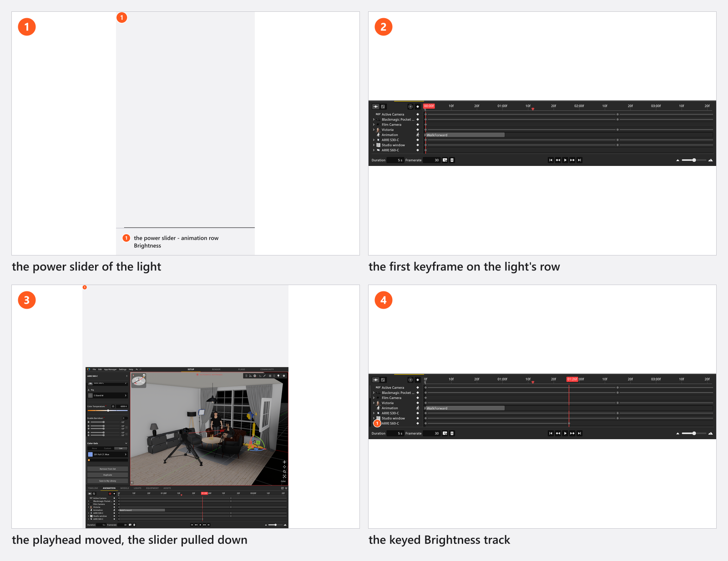Click the trash delete icon in panel 4
728x561 pixels.
click(452, 433)
